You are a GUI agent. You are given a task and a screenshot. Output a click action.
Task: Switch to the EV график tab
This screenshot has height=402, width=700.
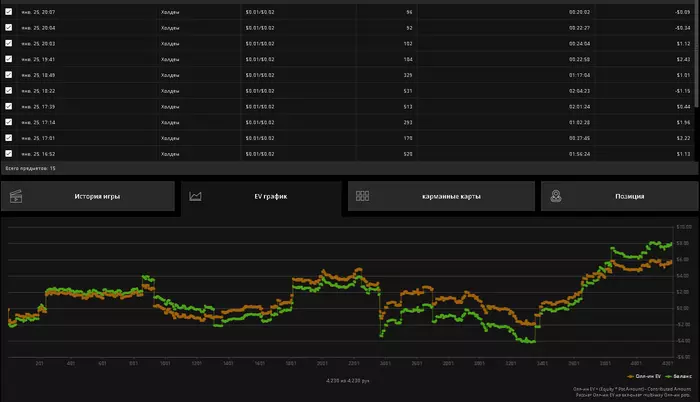pyautogui.click(x=261, y=197)
